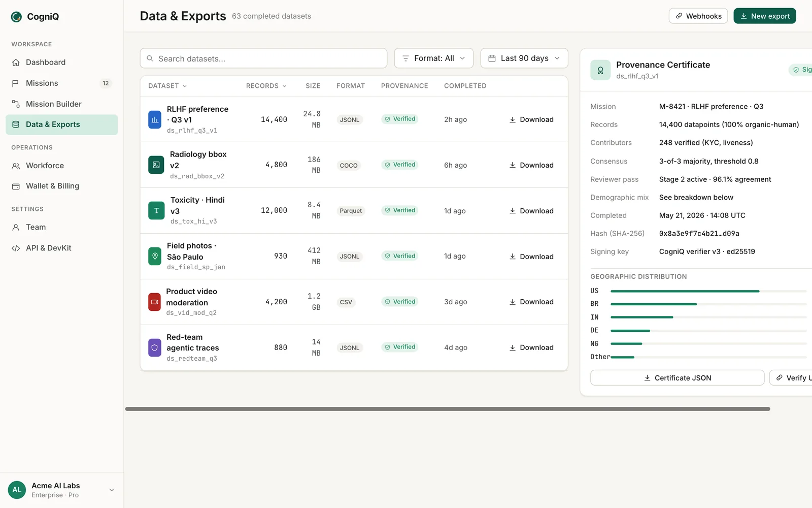Open API & DevKit
This screenshot has width=812, height=508.
tap(61, 248)
